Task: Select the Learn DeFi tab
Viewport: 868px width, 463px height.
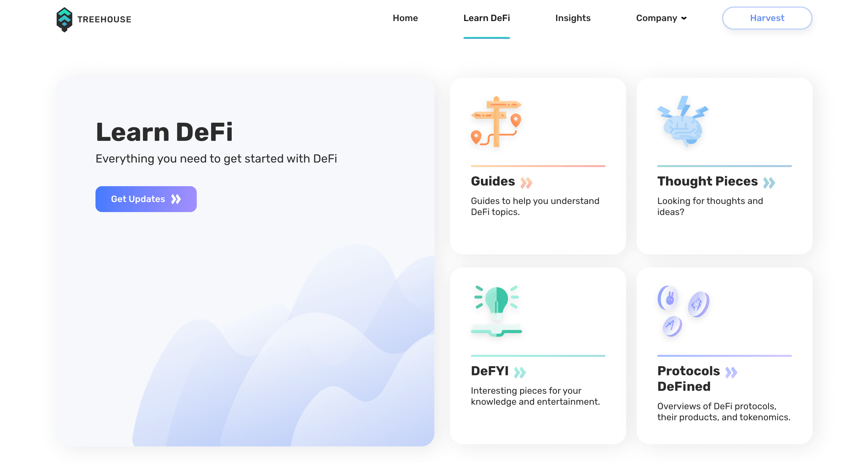Action: (x=487, y=18)
